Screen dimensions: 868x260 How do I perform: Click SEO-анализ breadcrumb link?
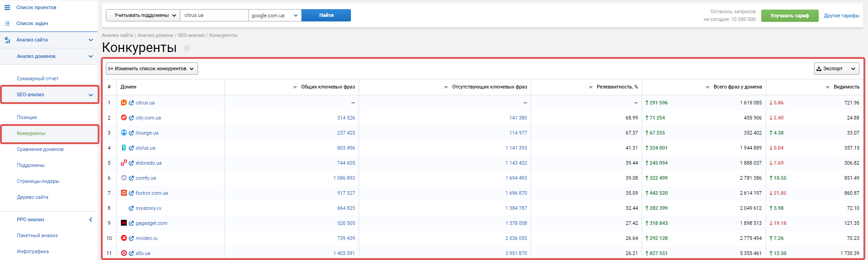(x=191, y=35)
